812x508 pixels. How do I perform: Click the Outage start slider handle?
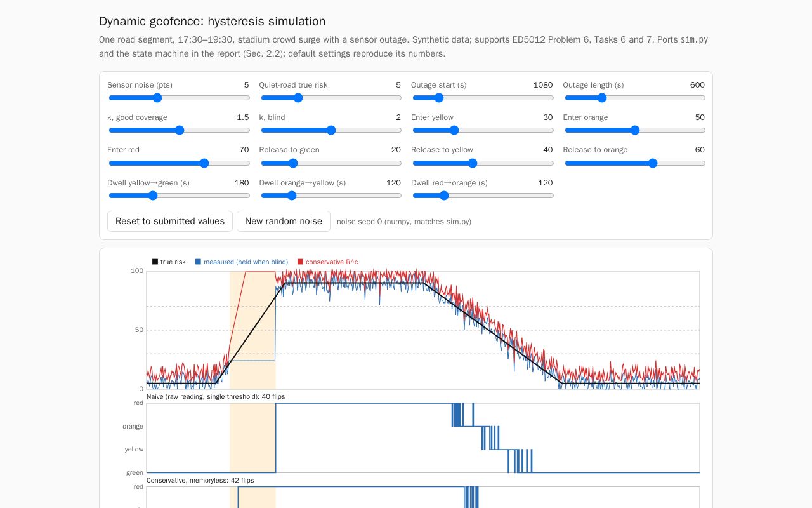click(438, 98)
